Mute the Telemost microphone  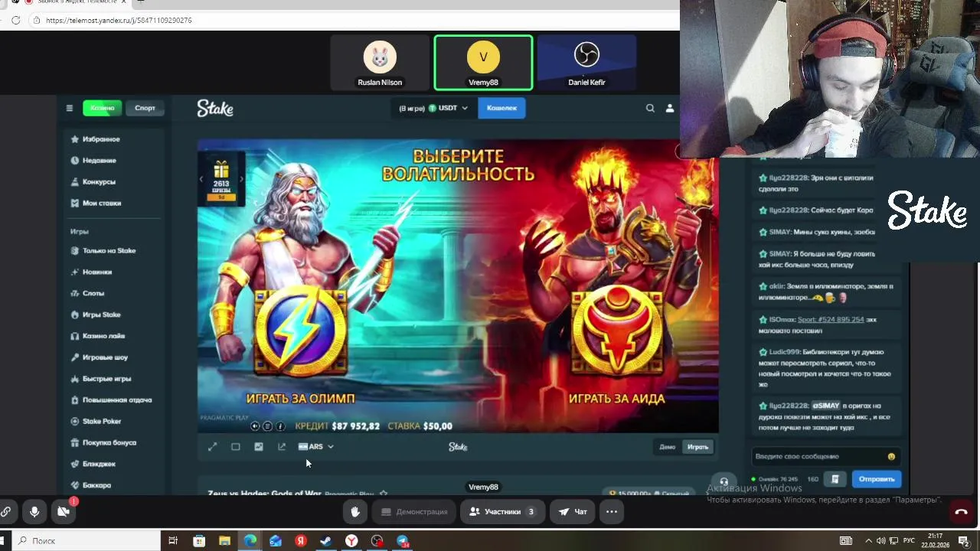pos(34,511)
